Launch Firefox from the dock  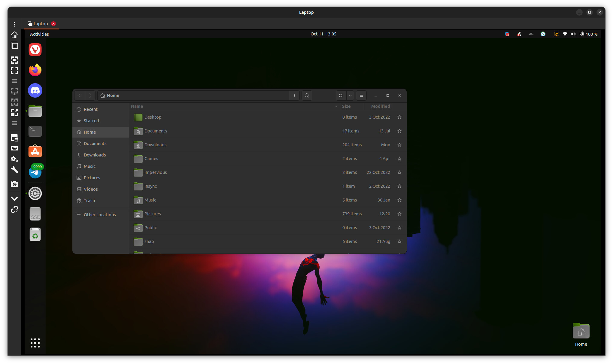tap(35, 70)
